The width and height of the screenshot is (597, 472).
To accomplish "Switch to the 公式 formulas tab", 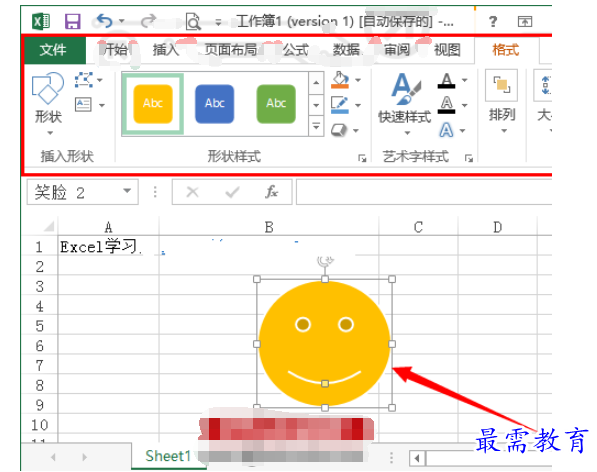I will point(295,50).
